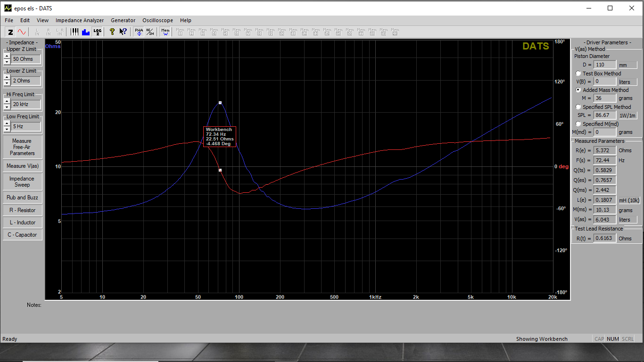This screenshot has width=644, height=362.
Task: Choose the Added Mass Method radio button
Action: [578, 90]
